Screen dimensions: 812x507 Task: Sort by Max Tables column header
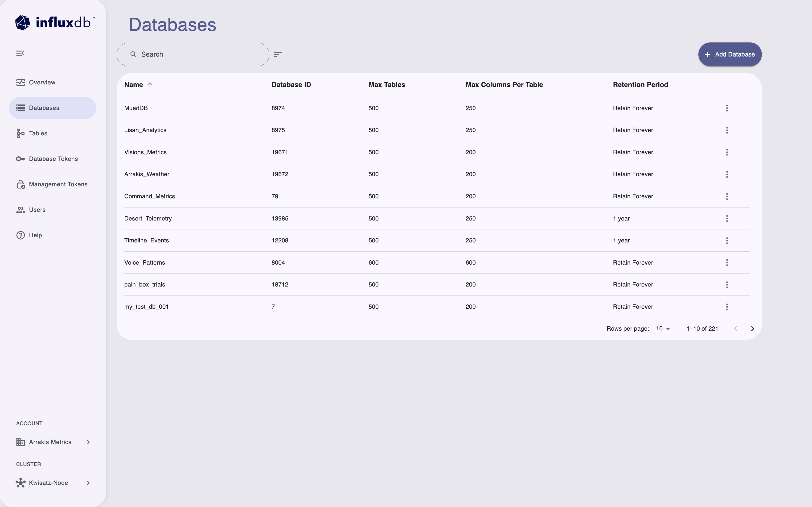[387, 85]
